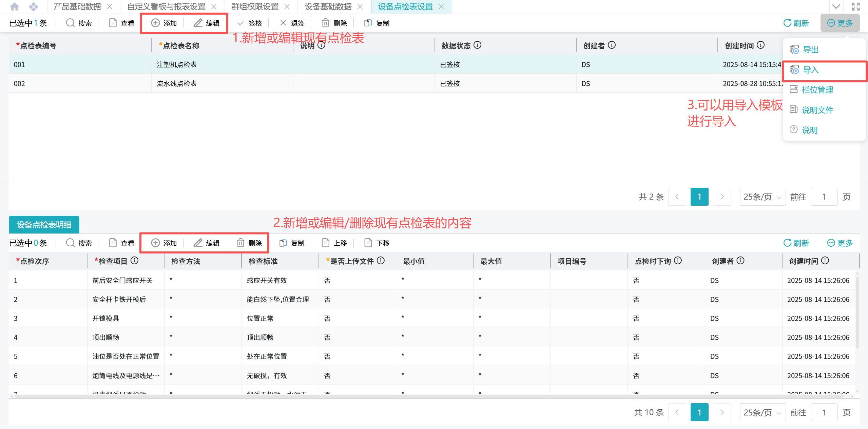Add a new detail inspection item

164,243
